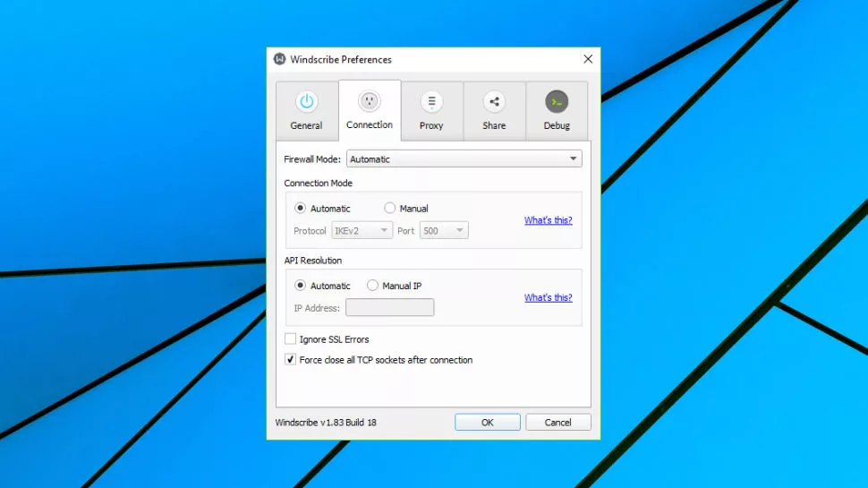Image resolution: width=868 pixels, height=488 pixels.
Task: Click the Cancel button
Action: tap(558, 422)
